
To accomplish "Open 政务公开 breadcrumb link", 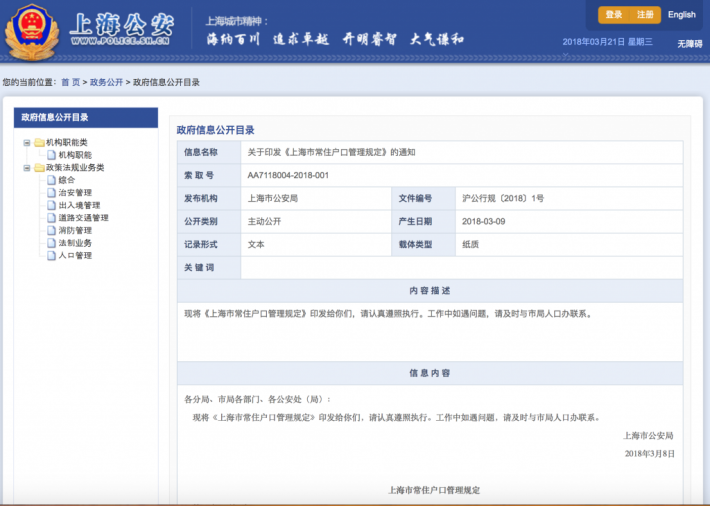I will tap(106, 82).
